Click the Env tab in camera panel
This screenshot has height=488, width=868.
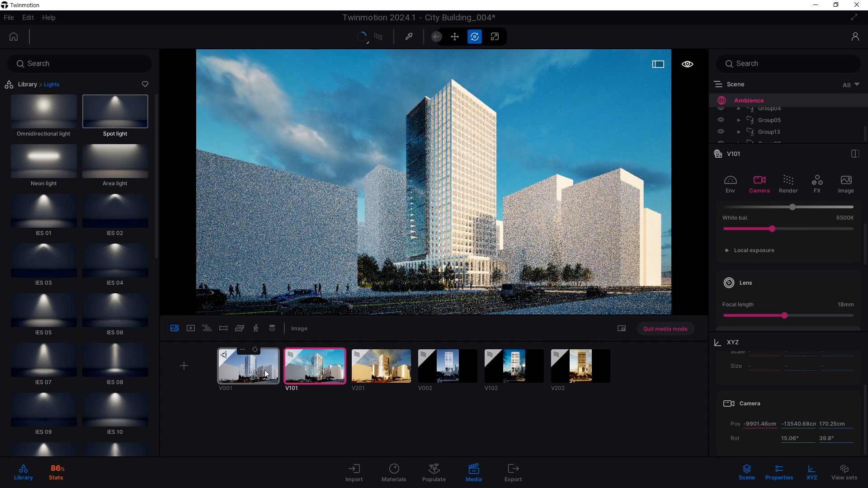(x=730, y=183)
